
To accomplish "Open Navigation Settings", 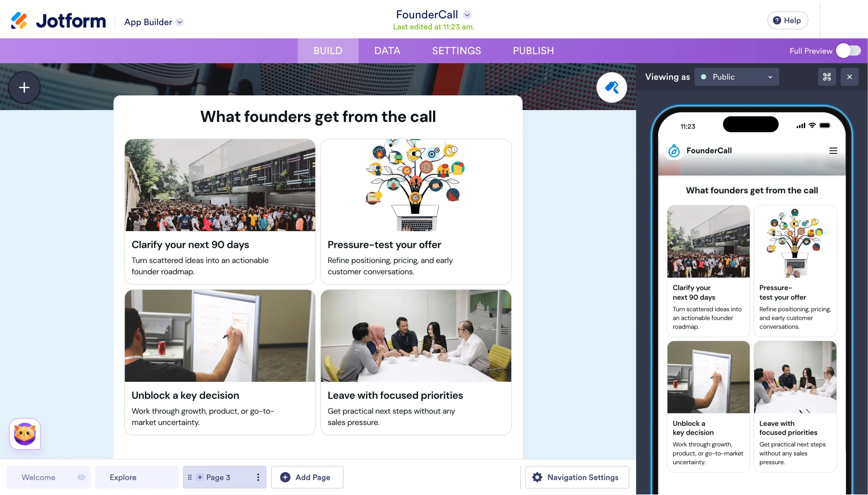I will (577, 477).
